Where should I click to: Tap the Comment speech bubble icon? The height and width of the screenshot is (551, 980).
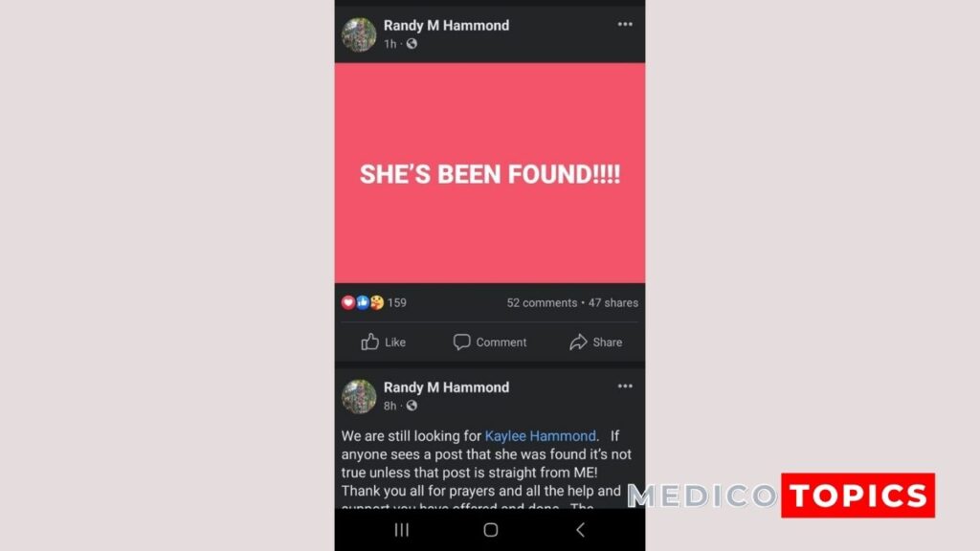pos(461,342)
